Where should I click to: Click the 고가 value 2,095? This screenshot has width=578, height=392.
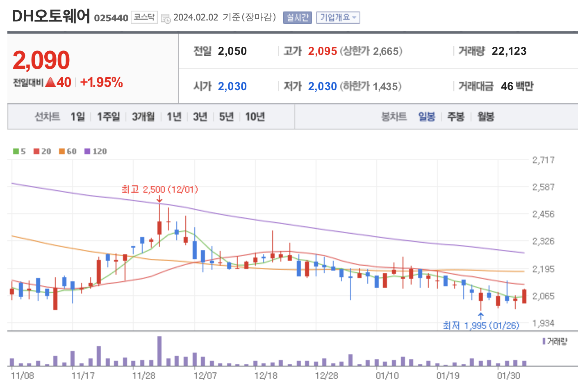click(323, 51)
